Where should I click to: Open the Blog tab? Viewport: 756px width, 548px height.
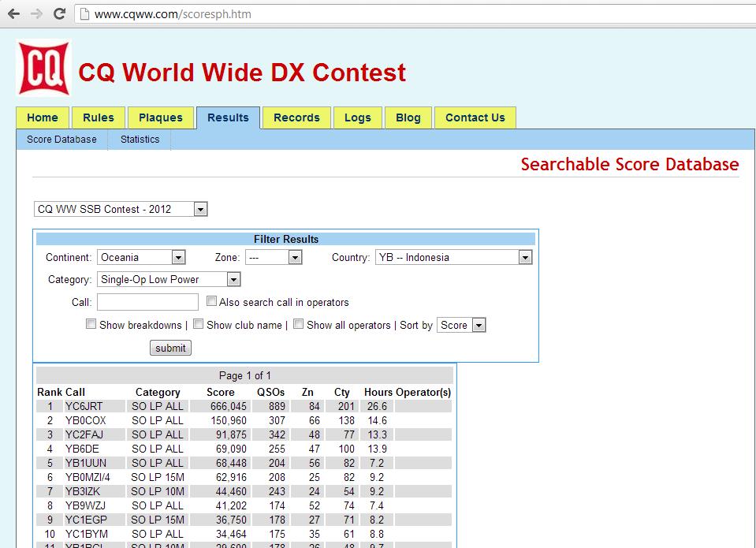[x=408, y=117]
